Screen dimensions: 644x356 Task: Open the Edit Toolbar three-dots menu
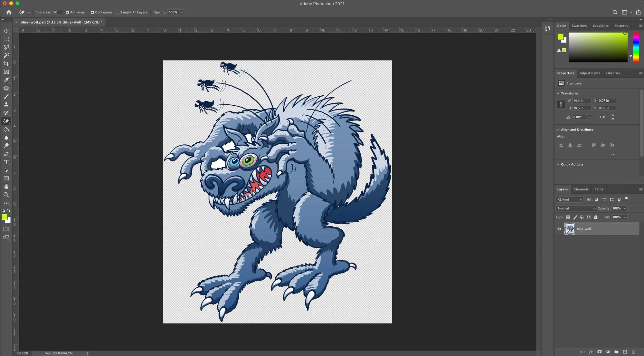click(6, 203)
